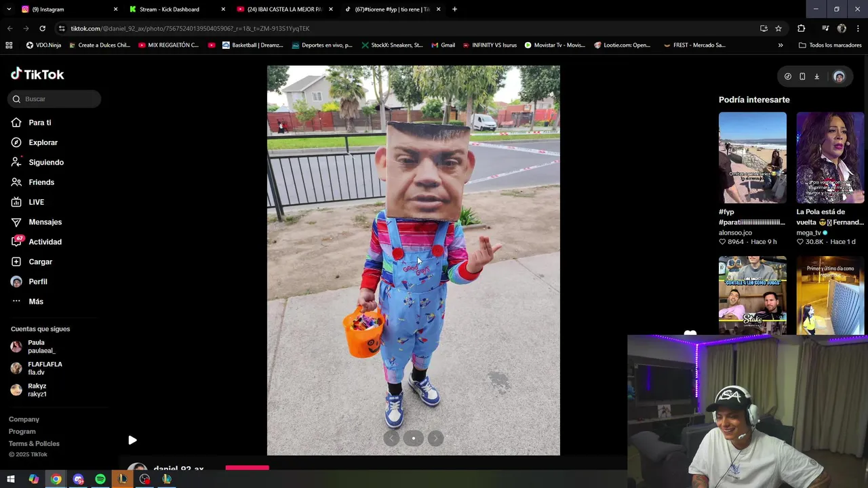
Task: Open the Chrome extensions puzzle icon
Action: coord(802,28)
